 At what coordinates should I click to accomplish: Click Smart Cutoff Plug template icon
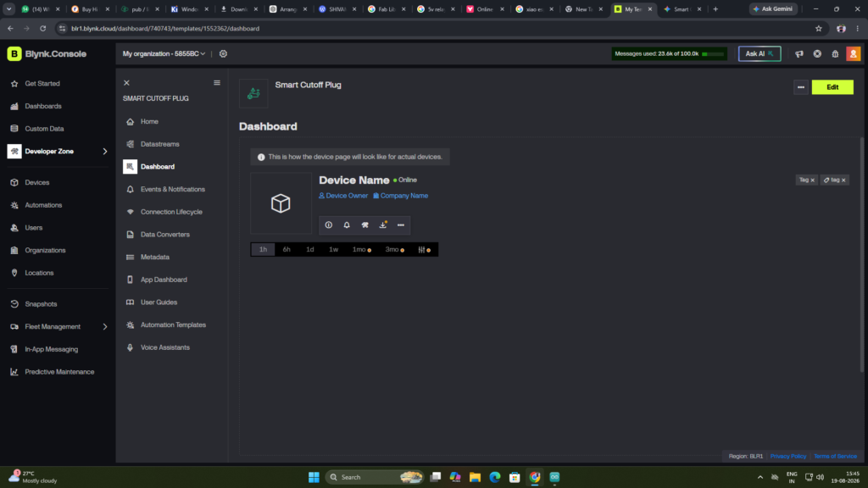click(253, 93)
